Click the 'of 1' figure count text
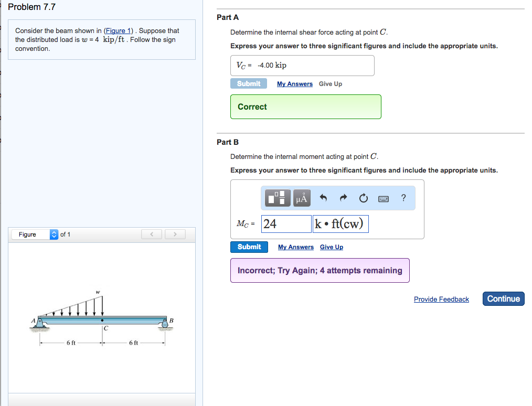This screenshot has width=532, height=406. (x=65, y=234)
